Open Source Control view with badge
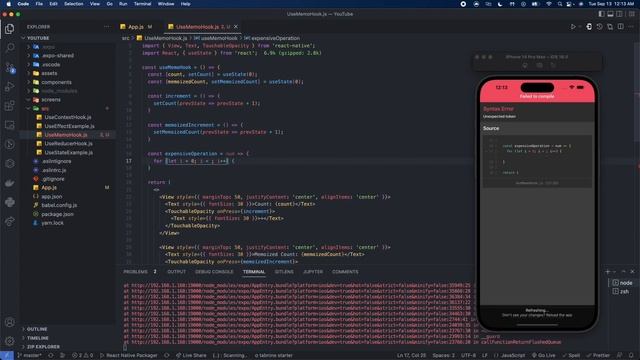This screenshot has width=640, height=360. pyautogui.click(x=9, y=67)
